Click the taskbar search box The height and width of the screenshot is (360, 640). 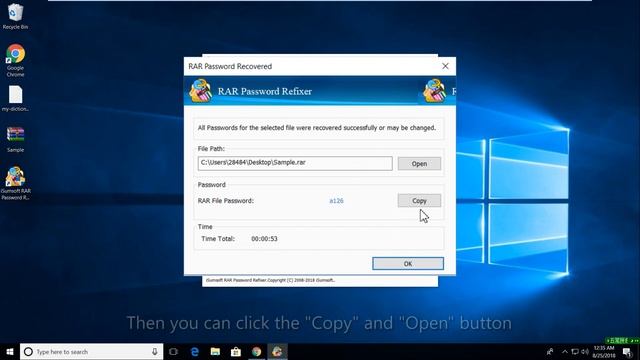91,351
